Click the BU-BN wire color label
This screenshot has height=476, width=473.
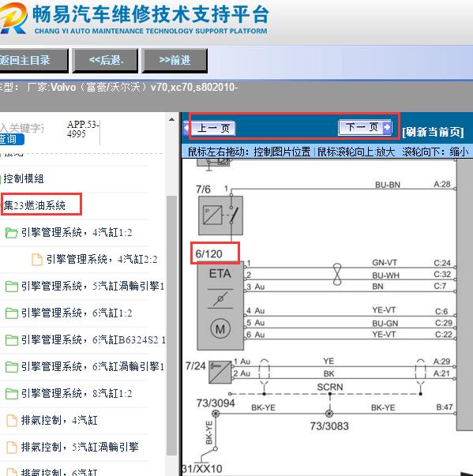tap(388, 185)
